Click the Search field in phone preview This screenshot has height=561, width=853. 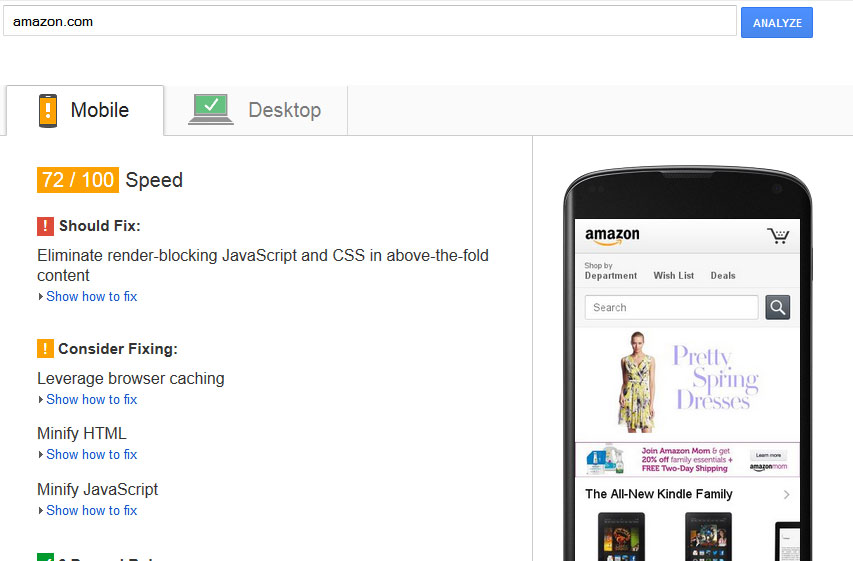coord(671,307)
